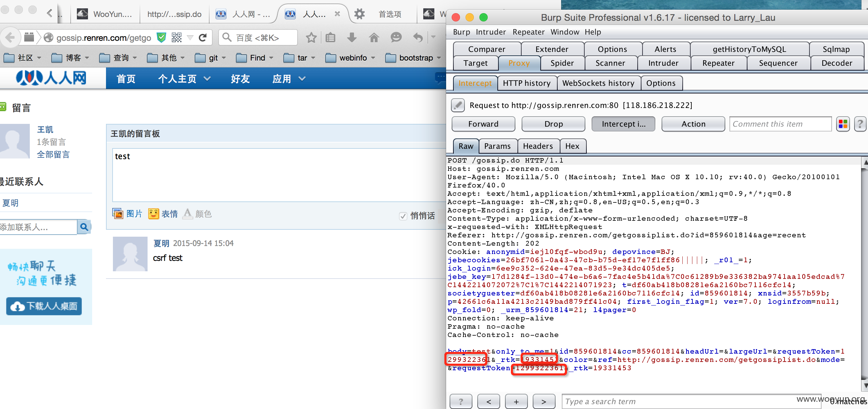The width and height of the screenshot is (868, 409).
Task: Open the Decoder tab
Action: click(x=837, y=63)
